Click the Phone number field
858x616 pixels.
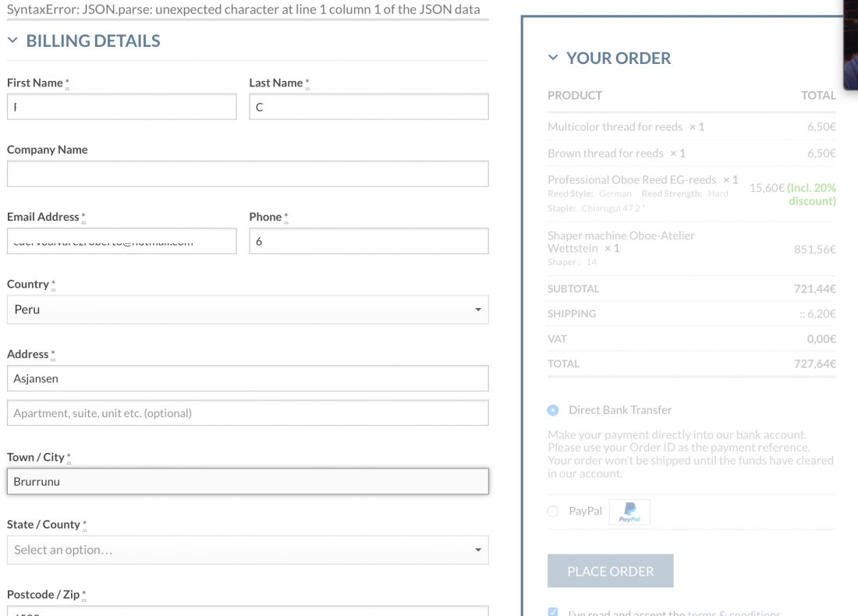[x=369, y=241]
